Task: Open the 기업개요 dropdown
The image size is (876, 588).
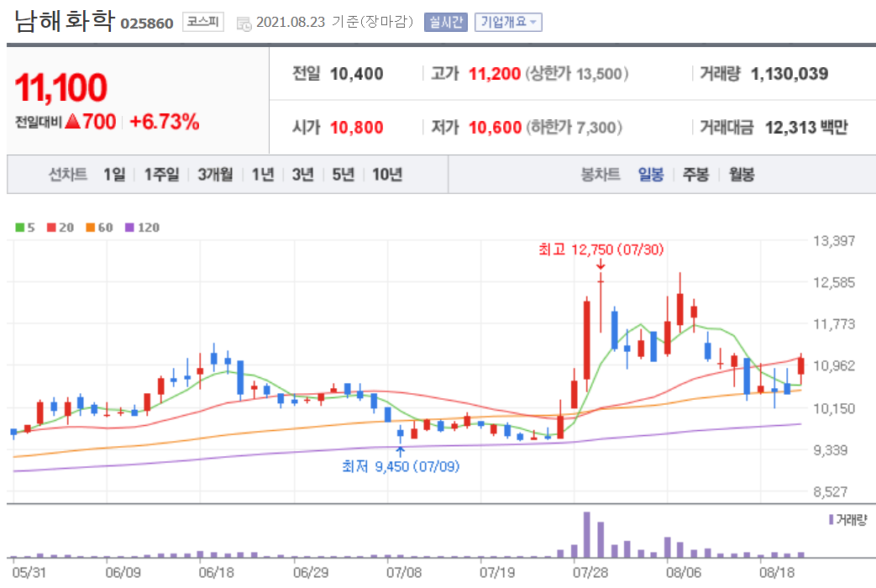Action: (x=508, y=23)
